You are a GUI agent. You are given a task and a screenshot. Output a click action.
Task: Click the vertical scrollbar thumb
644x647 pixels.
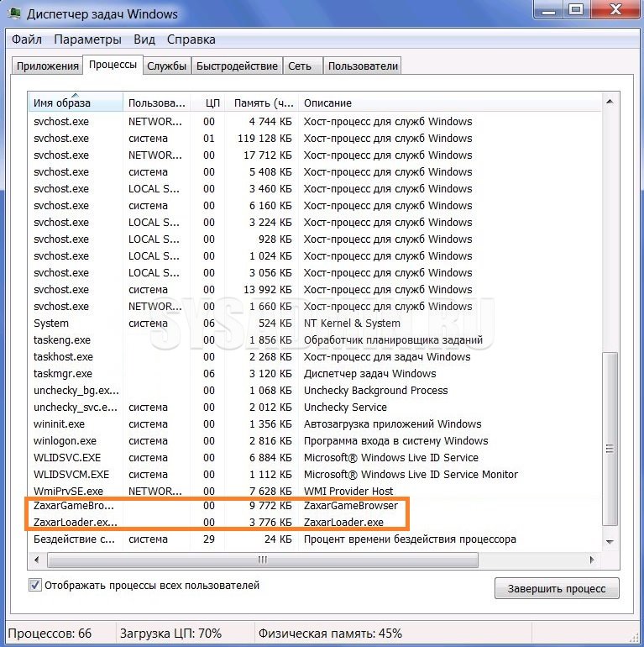coord(610,437)
